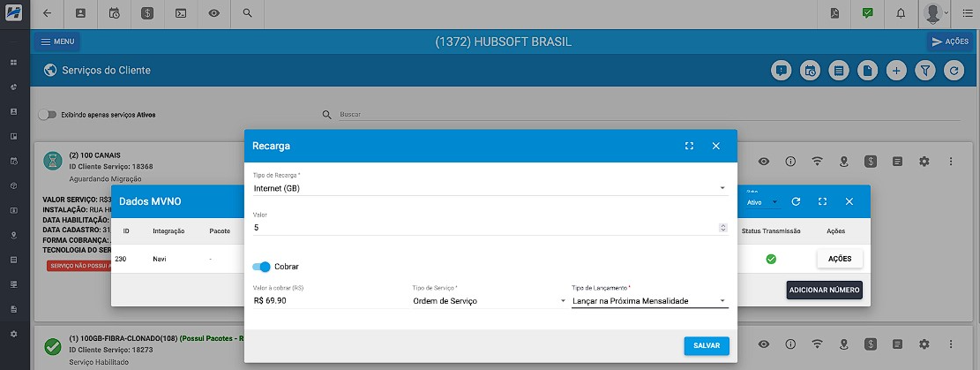Click the eye icon for 100GB-FIBRA-CLONADO service

pyautogui.click(x=764, y=344)
